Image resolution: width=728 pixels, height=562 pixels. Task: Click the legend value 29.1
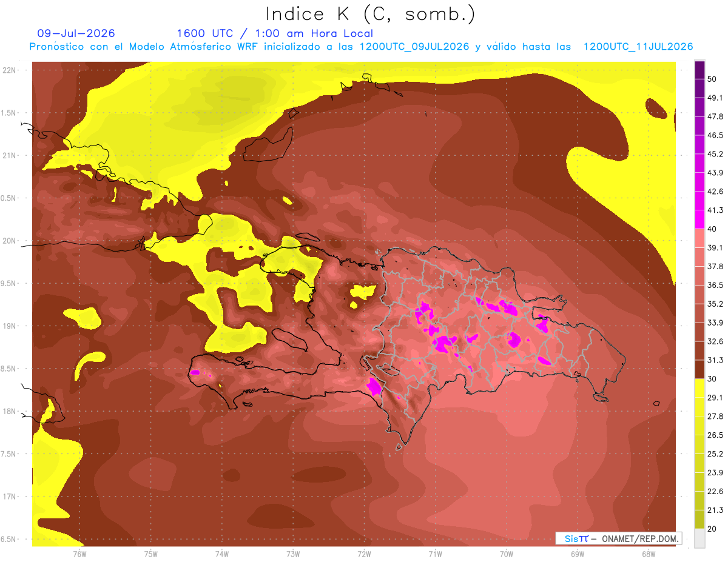715,398
